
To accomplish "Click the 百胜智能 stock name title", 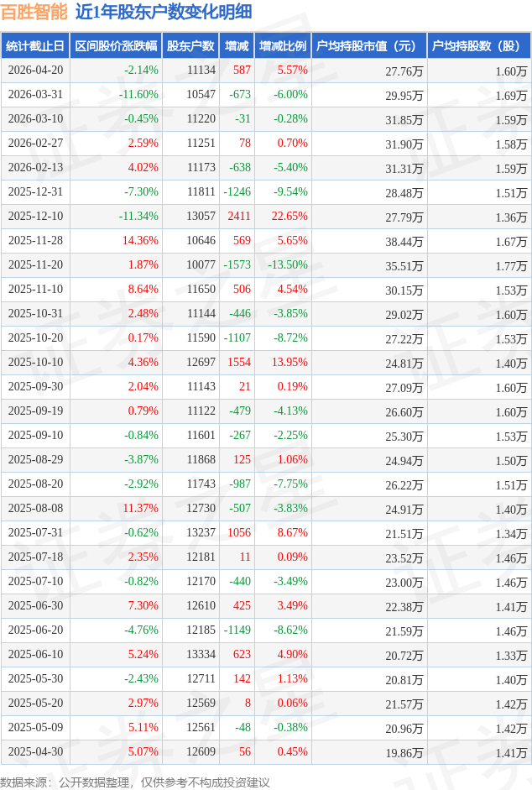I will tap(34, 13).
